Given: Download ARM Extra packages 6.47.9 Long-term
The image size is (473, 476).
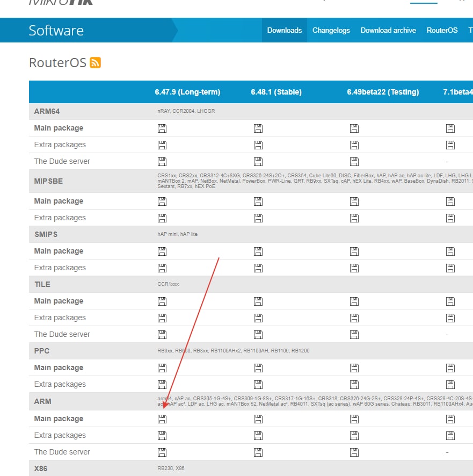Looking at the screenshot, I should pyautogui.click(x=162, y=436).
